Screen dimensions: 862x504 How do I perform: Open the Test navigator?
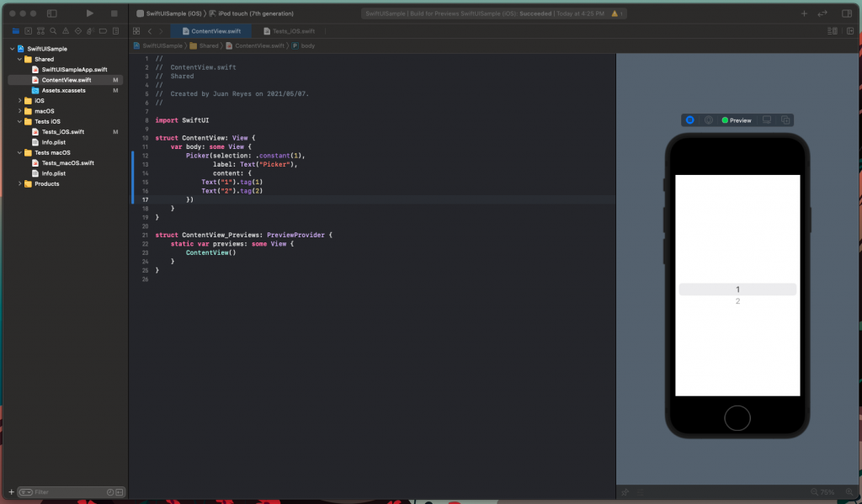point(78,30)
